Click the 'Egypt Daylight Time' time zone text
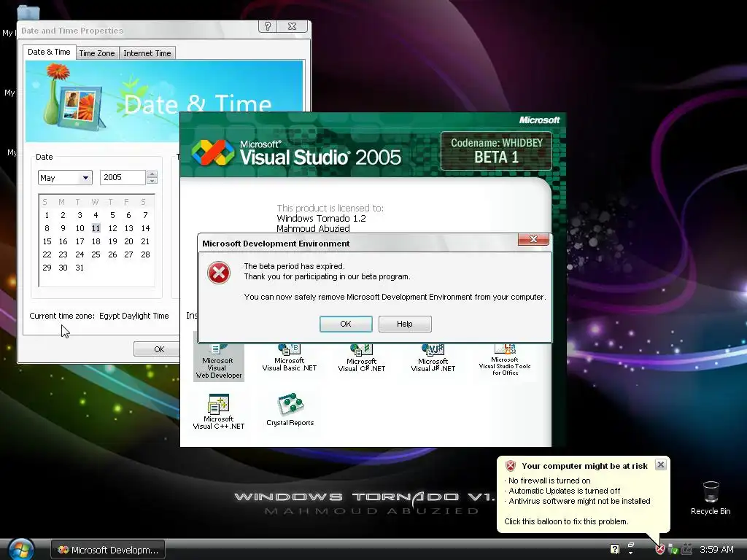747x560 pixels. [x=134, y=316]
